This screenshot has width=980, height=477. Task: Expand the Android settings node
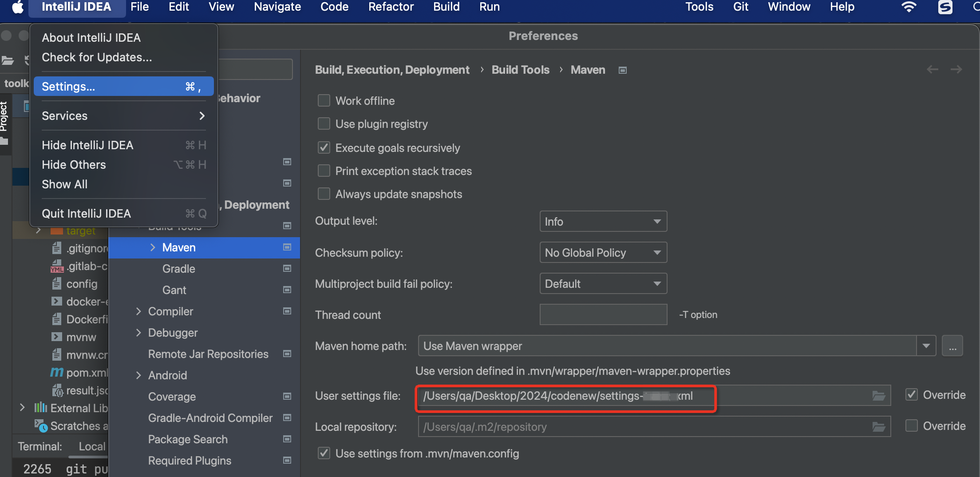[x=138, y=375]
